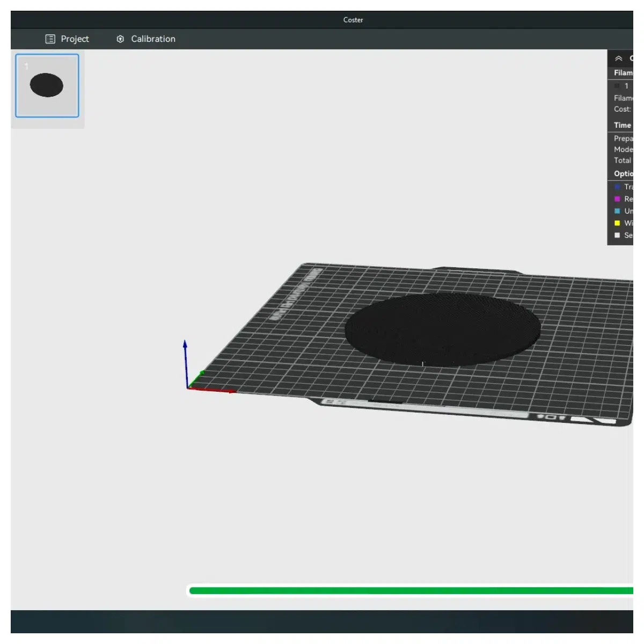The width and height of the screenshot is (644, 644).
Task: Click the 'Cost:' label in the panel
Action: (x=623, y=109)
